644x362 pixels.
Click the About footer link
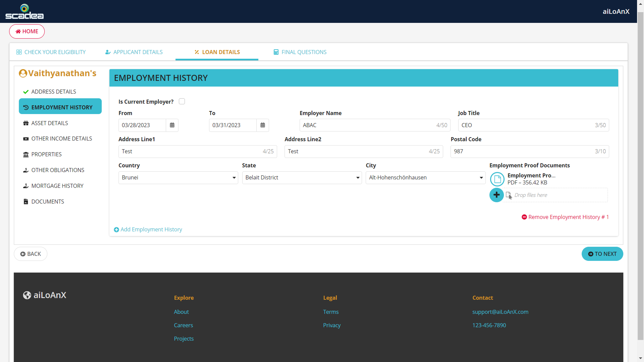pos(181,312)
